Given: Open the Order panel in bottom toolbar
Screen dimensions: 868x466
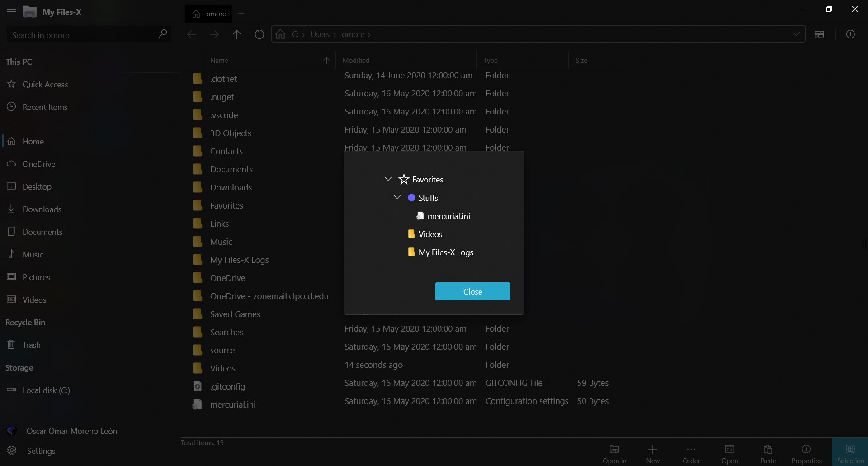Looking at the screenshot, I should click(691, 452).
